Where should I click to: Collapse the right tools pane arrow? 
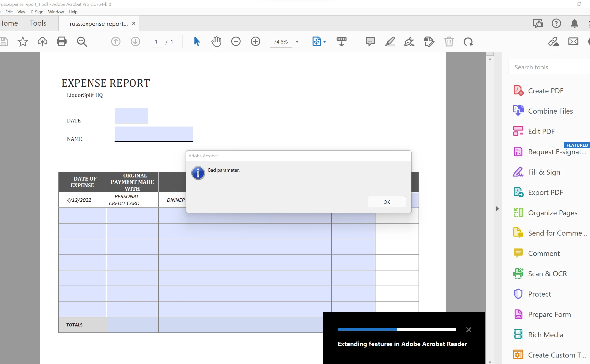point(497,209)
